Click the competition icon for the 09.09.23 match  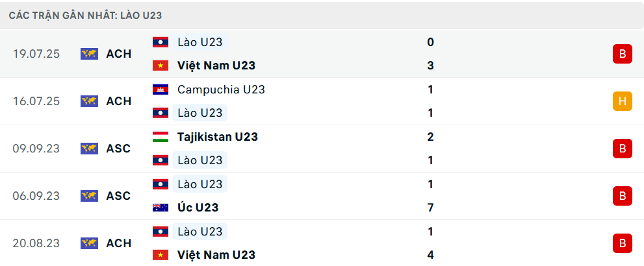click(x=89, y=149)
